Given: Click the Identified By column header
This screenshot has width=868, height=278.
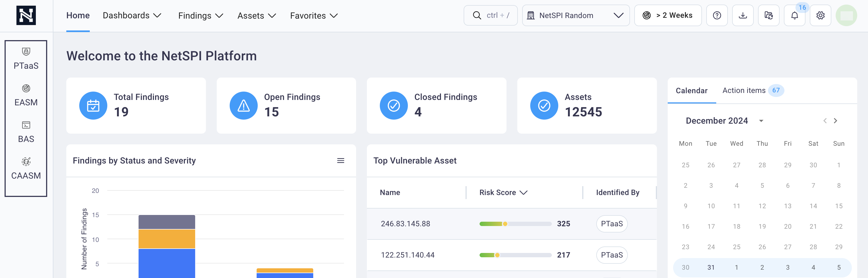Looking at the screenshot, I should click(617, 193).
